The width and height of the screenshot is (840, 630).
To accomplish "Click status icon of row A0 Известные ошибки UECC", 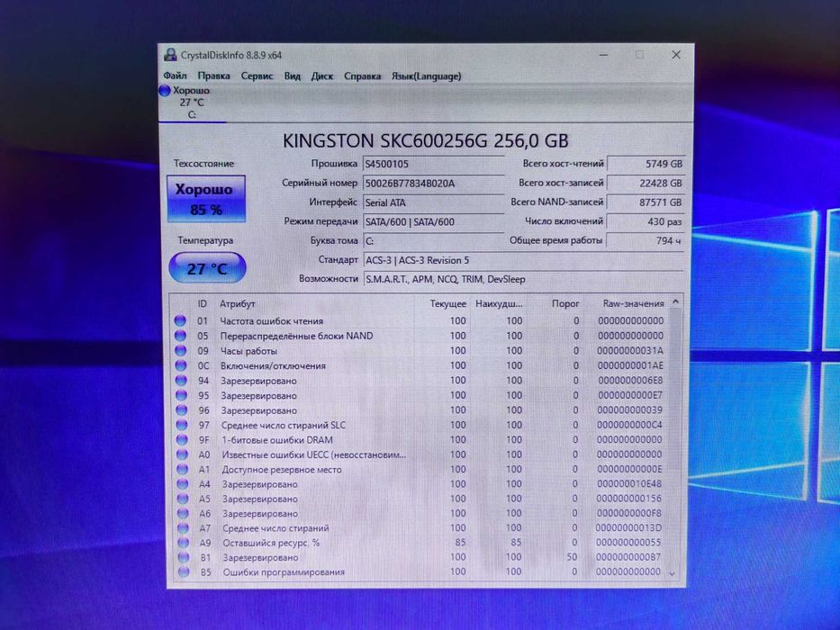I will [x=182, y=454].
